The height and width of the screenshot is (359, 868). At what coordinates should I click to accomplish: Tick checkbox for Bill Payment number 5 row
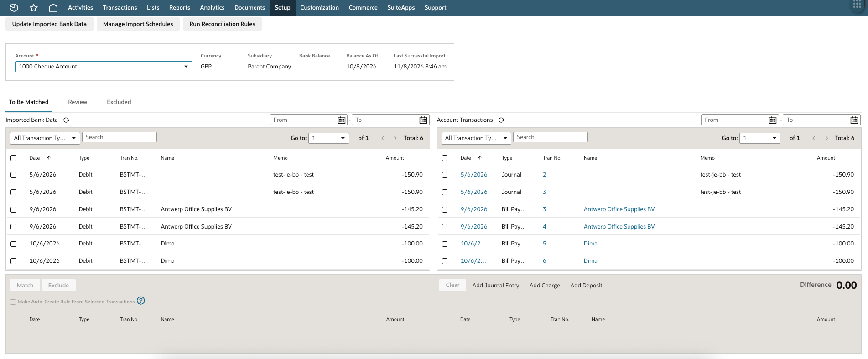445,244
